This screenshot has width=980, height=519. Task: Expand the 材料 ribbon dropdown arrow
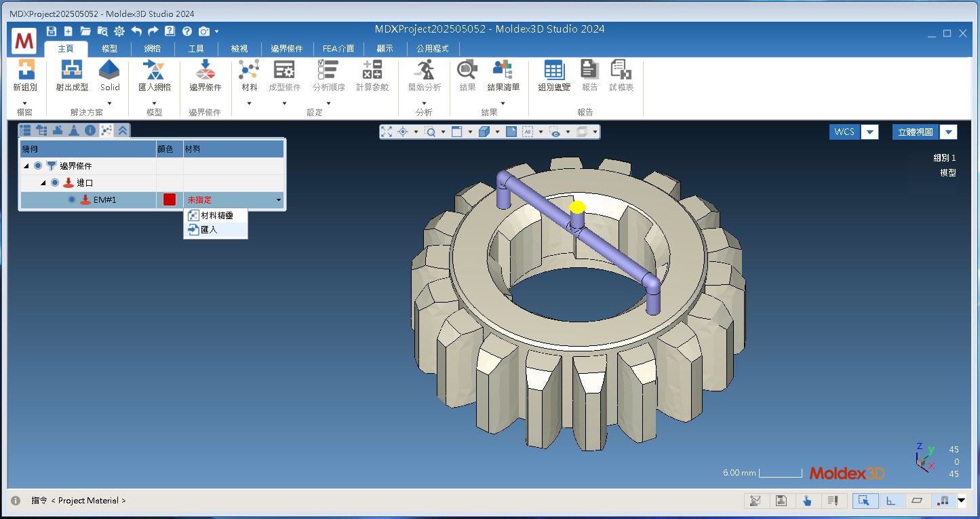click(x=249, y=103)
